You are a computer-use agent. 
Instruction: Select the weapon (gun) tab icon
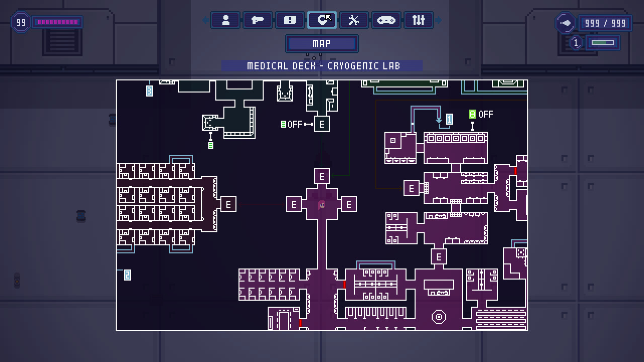[258, 20]
